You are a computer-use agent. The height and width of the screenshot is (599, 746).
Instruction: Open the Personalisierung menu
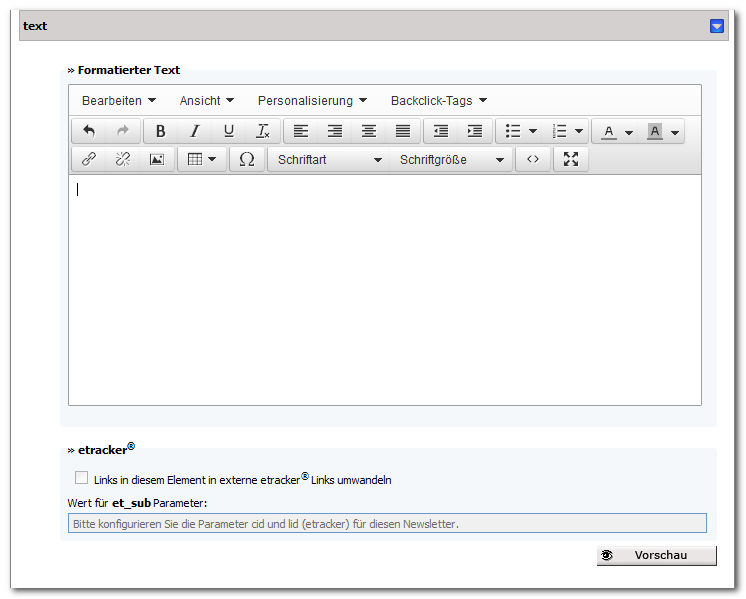tap(312, 100)
